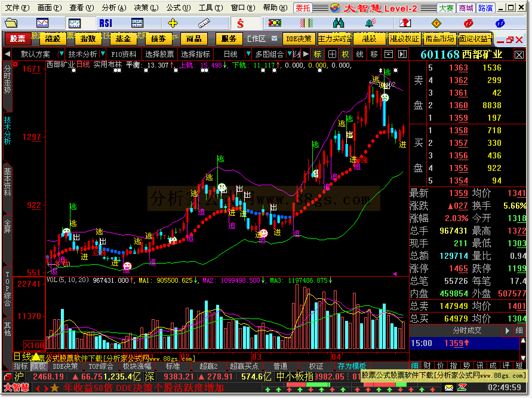
Task: Select the DDE决策 bottom tab
Action: click(65, 366)
